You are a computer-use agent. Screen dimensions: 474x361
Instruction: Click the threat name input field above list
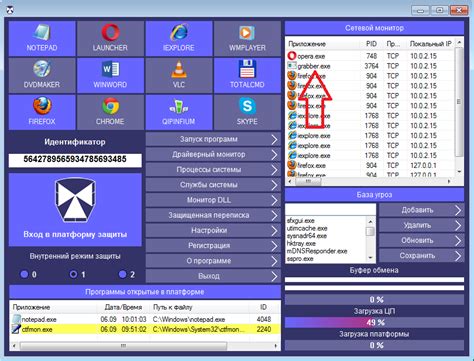tap(330, 209)
